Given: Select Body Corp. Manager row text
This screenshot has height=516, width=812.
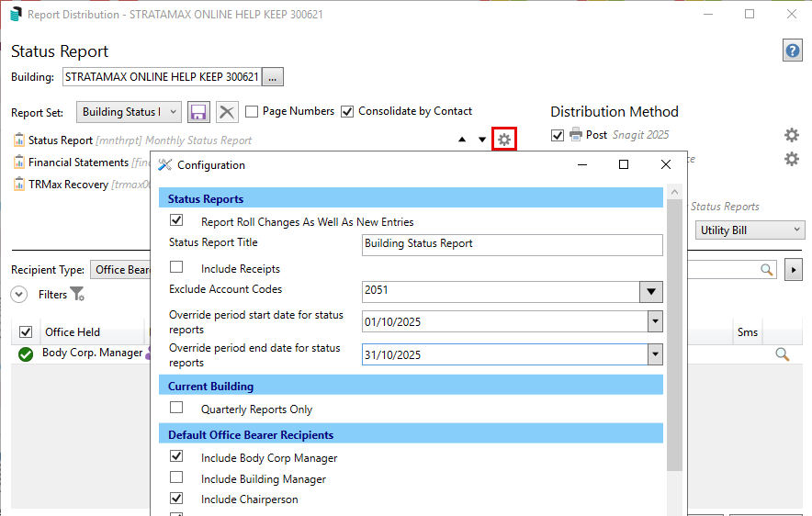Looking at the screenshot, I should (x=92, y=353).
